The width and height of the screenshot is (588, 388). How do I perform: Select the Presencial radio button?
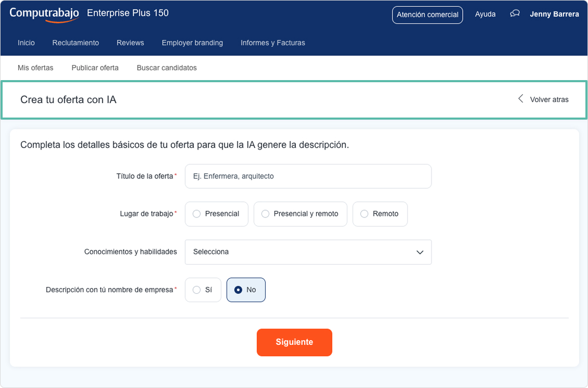point(197,214)
